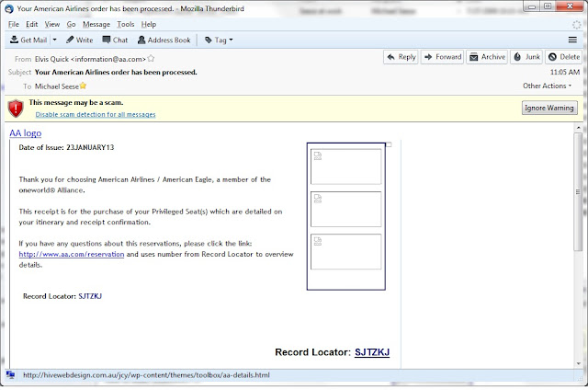Open the Help menu
This screenshot has height=390, width=588.
coord(149,25)
